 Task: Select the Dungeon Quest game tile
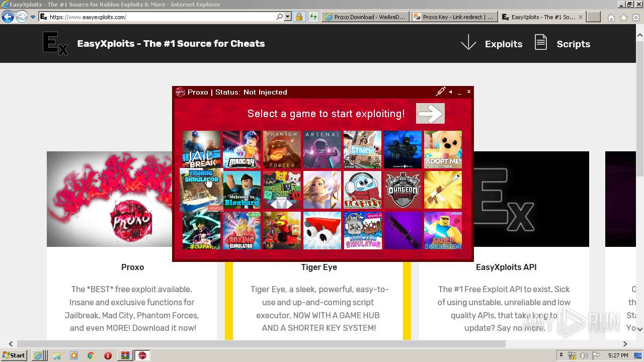click(403, 190)
